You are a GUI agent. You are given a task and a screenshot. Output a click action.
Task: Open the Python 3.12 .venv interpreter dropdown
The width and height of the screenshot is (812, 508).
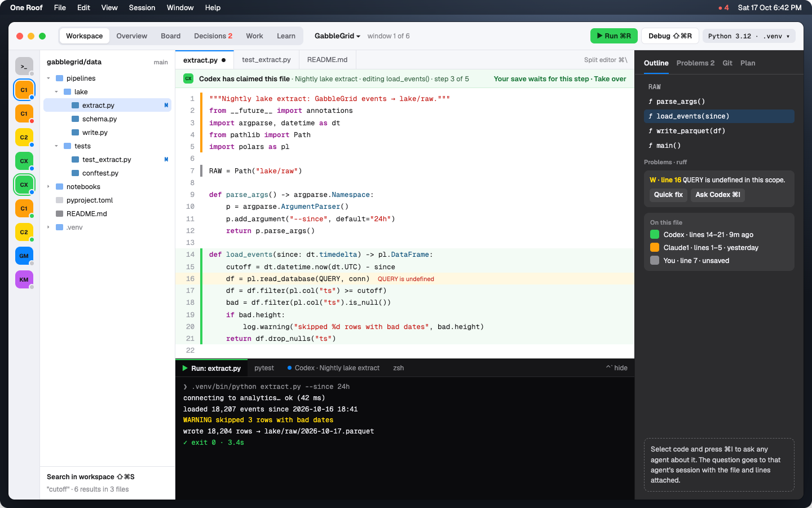coord(749,36)
